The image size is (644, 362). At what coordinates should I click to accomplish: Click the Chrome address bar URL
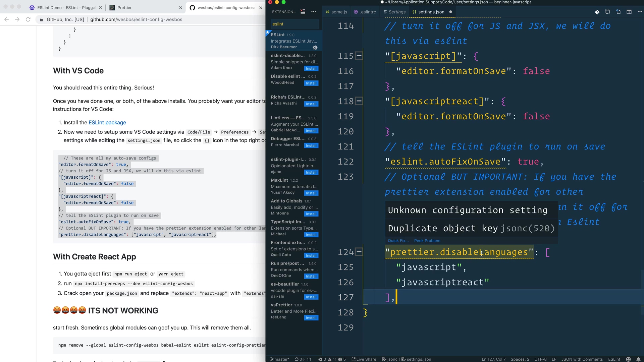136,19
